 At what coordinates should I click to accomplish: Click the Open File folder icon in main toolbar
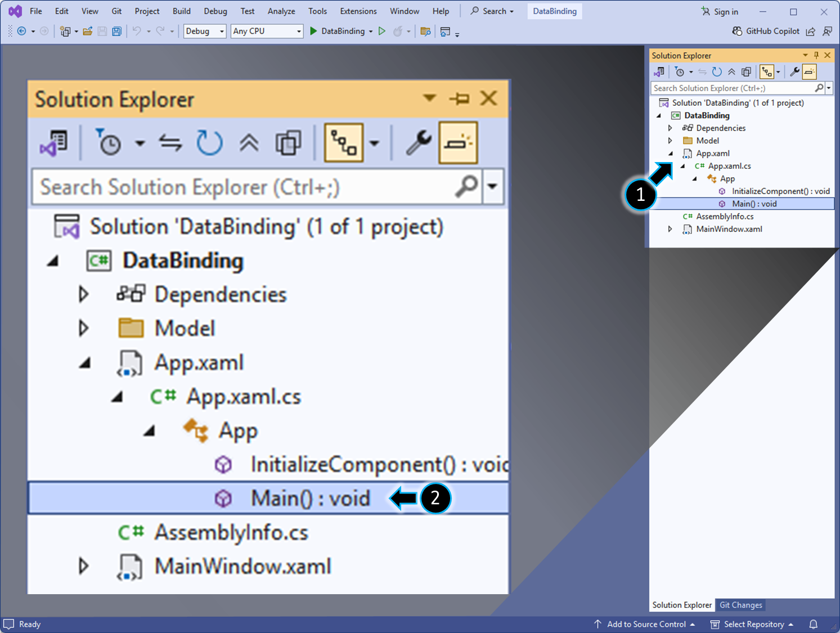pyautogui.click(x=88, y=32)
